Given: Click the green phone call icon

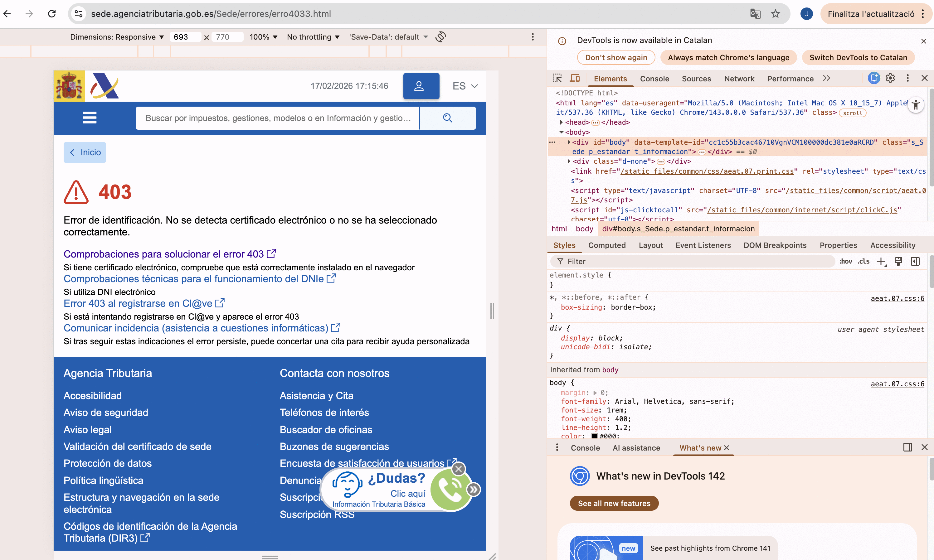Looking at the screenshot, I should [450, 490].
